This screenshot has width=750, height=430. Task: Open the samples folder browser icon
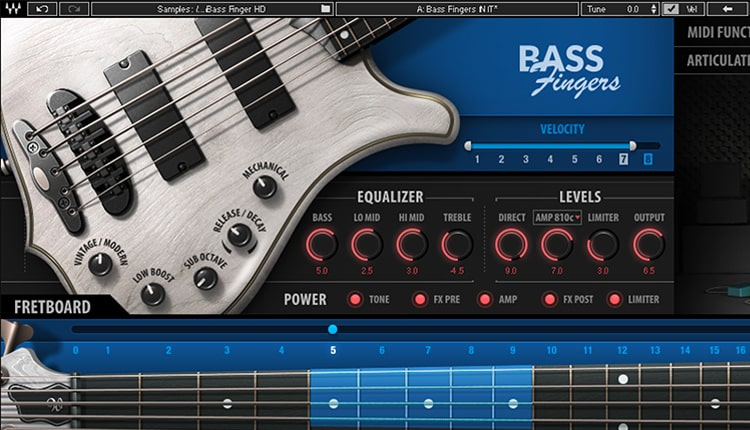point(325,9)
